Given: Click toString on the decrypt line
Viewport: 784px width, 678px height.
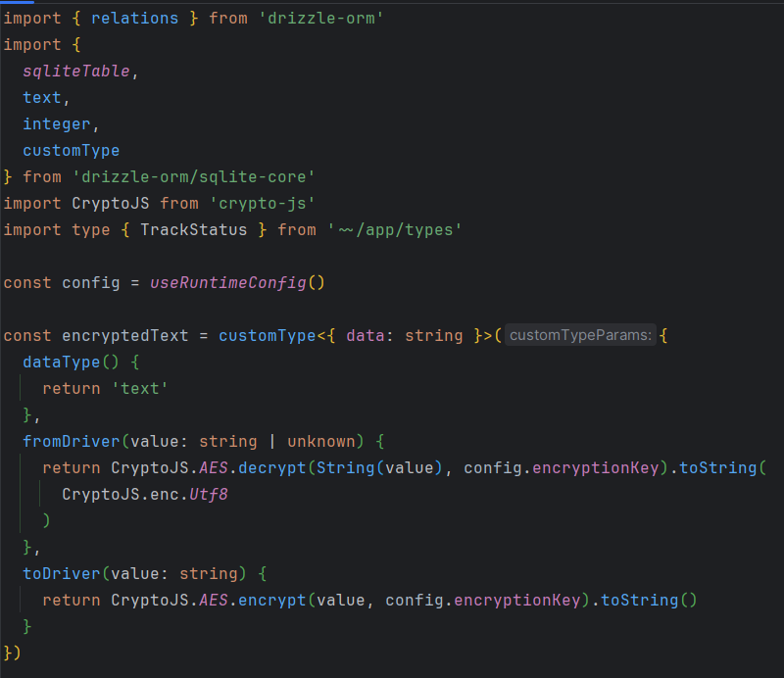Looking at the screenshot, I should coord(717,468).
